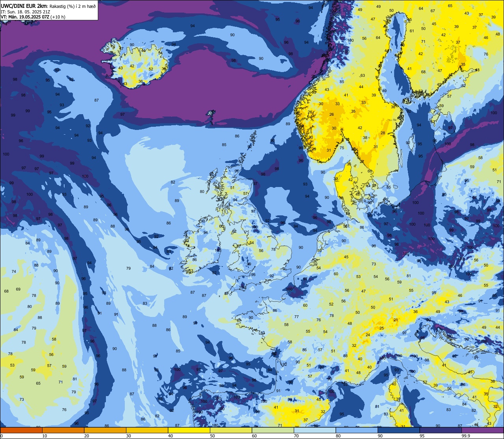
Task: Click the humidity value "25" on the map
Action: [x=382, y=328]
